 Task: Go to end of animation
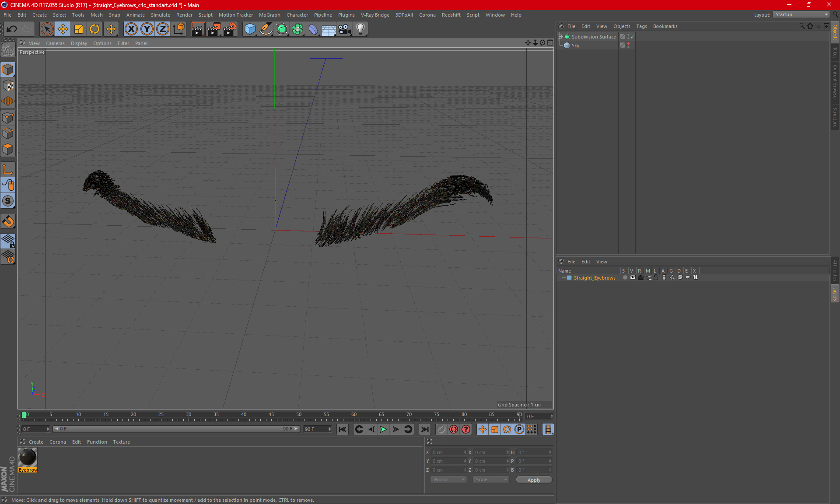[x=424, y=429]
